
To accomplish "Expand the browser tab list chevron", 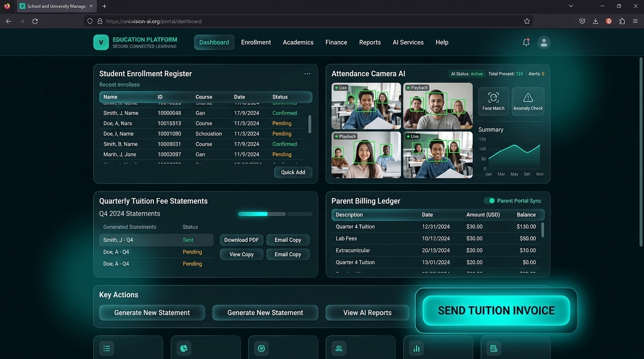I will tap(571, 6).
